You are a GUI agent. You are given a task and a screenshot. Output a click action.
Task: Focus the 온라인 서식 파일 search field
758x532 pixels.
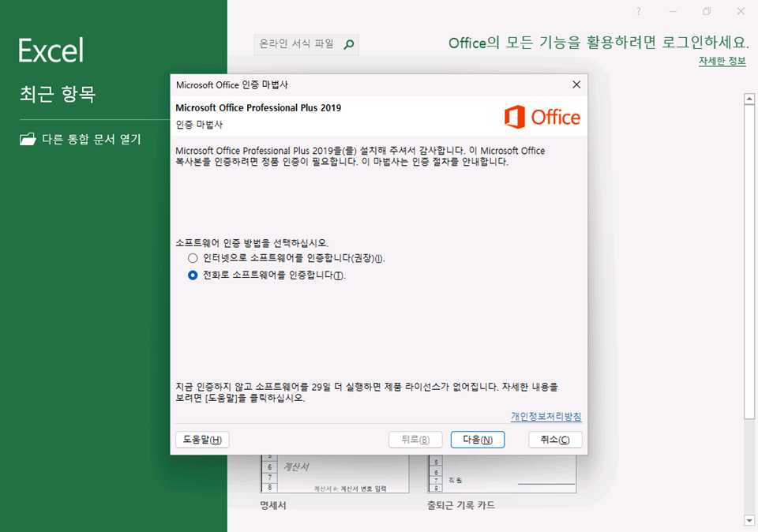tap(306, 44)
